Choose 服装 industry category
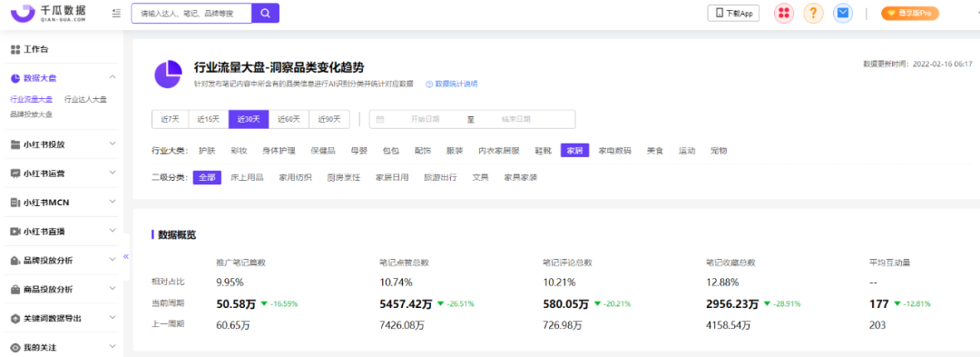Screen dimensions: 980x357 tap(455, 151)
